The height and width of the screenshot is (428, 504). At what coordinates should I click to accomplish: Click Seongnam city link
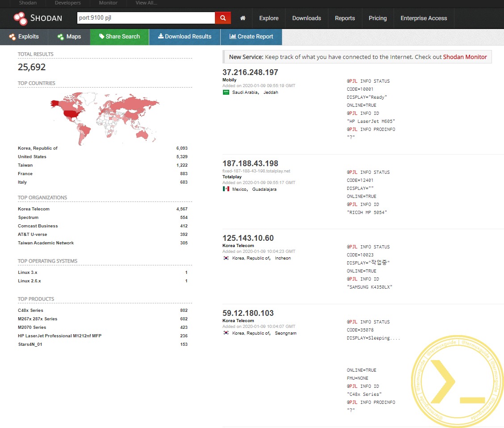[x=286, y=333]
